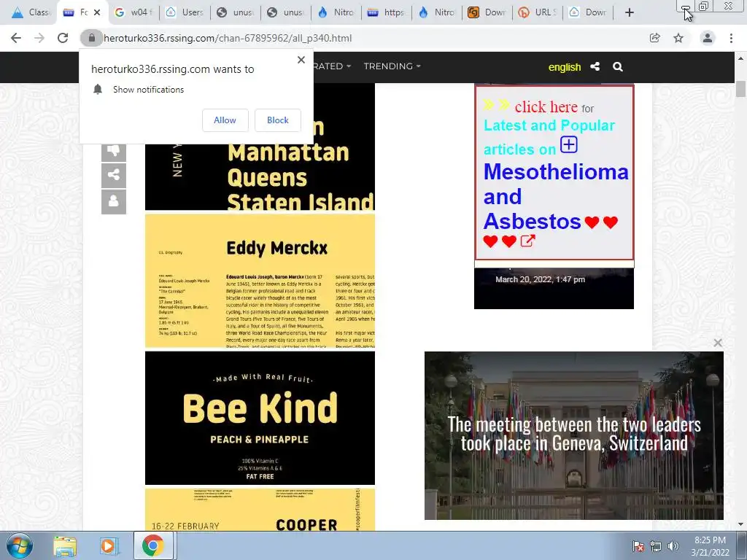
Task: Click the browser forward arrow
Action: pyautogui.click(x=39, y=38)
